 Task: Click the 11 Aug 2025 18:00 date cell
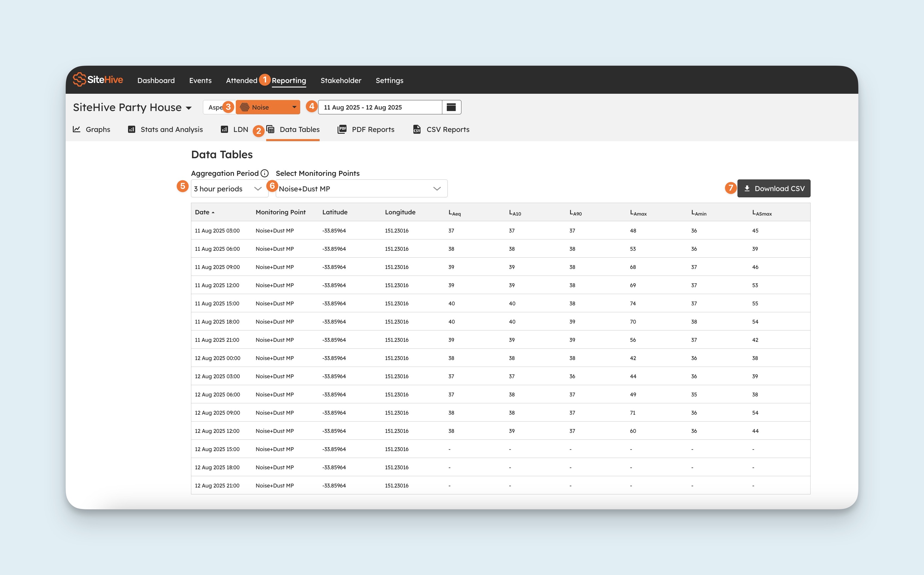click(x=217, y=322)
